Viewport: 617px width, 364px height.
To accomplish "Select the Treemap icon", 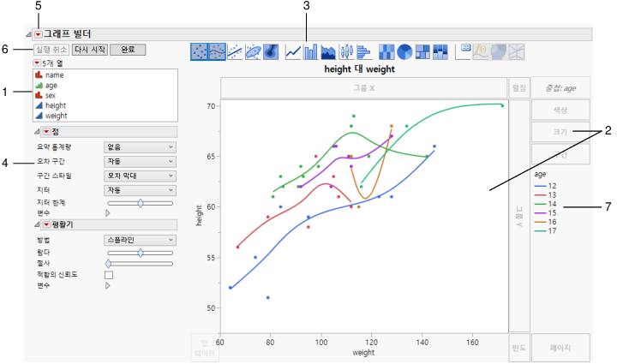I will coord(422,51).
